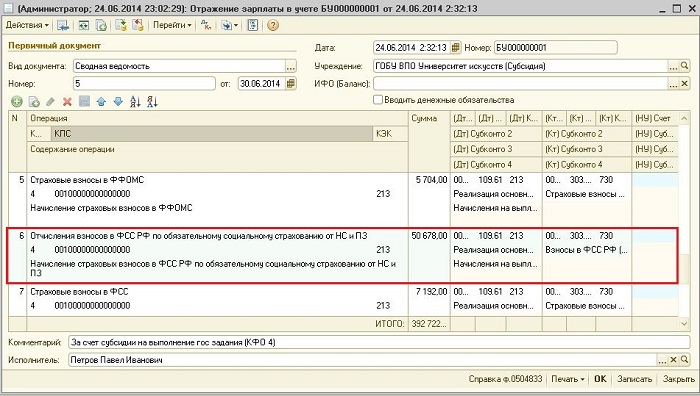Open the Печать dropdown button

tap(567, 379)
